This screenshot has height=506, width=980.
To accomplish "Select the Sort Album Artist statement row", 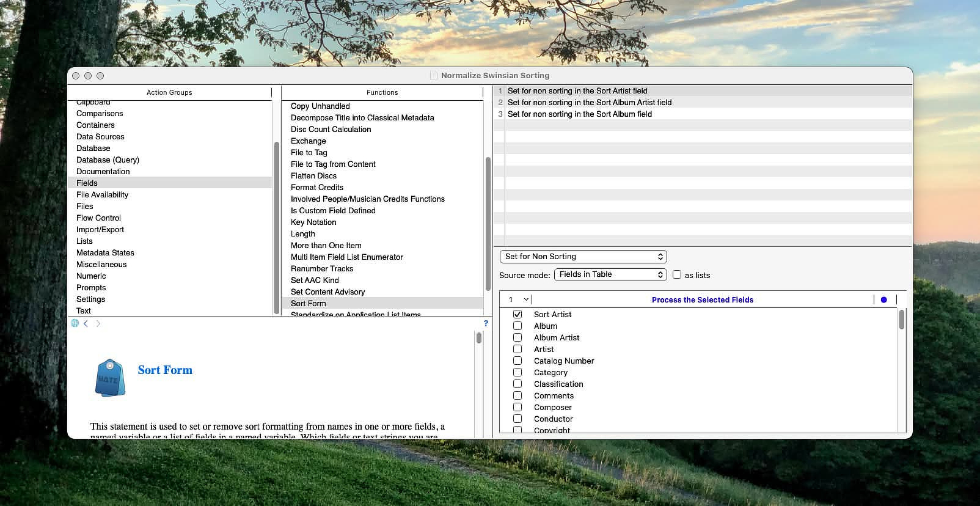I will coord(589,102).
